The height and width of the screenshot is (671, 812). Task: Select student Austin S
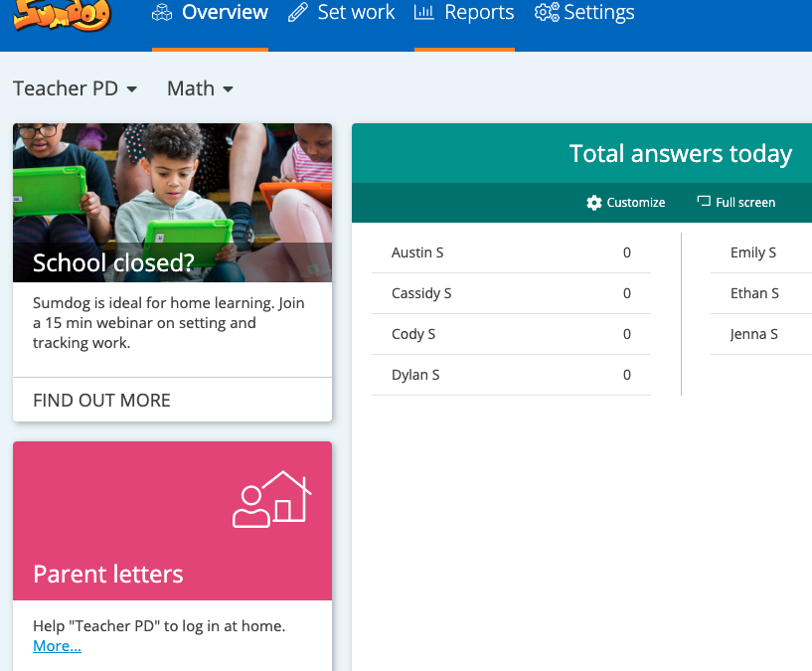click(417, 252)
